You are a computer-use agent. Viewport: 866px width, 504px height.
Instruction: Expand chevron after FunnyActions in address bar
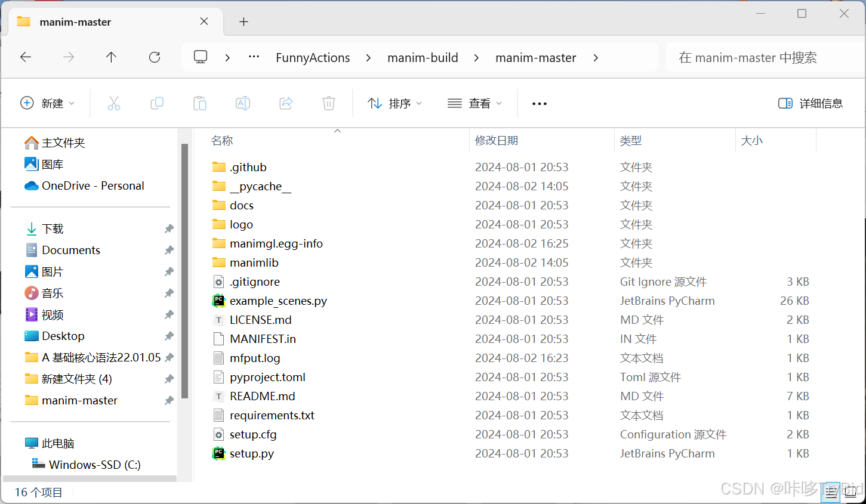368,58
